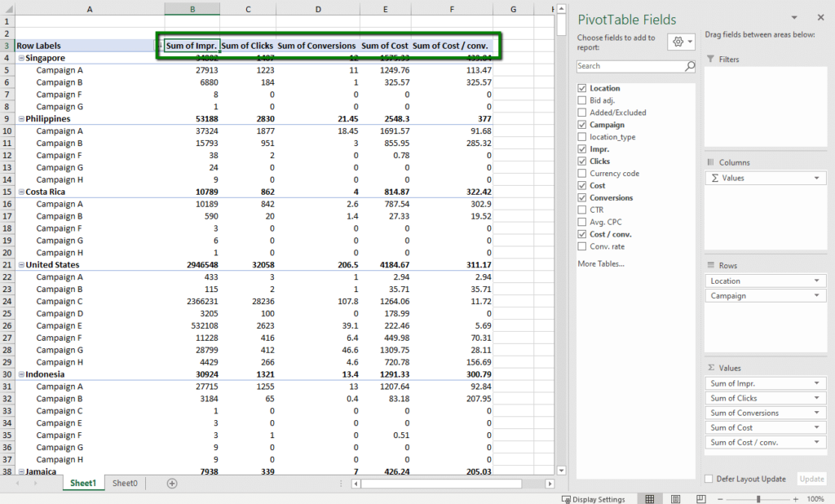Open the Sum of Impr. dropdown in Values
The image size is (835, 504).
click(818, 382)
